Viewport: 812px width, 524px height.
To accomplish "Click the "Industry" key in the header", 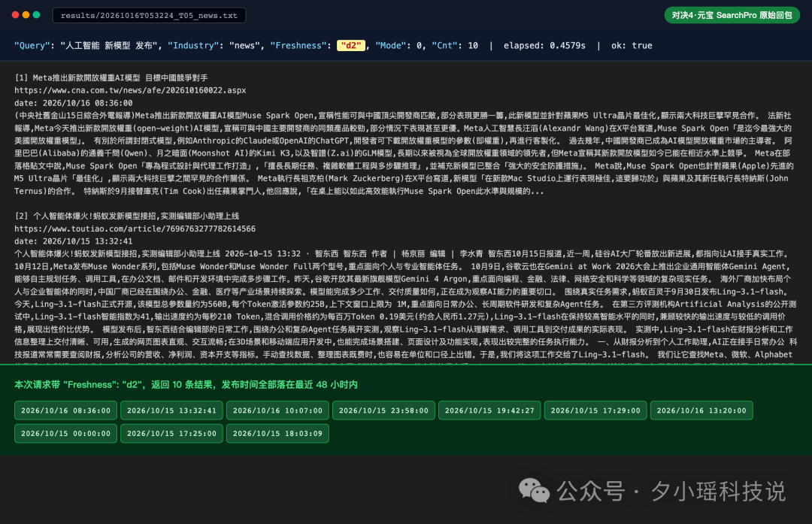I will click(x=194, y=46).
